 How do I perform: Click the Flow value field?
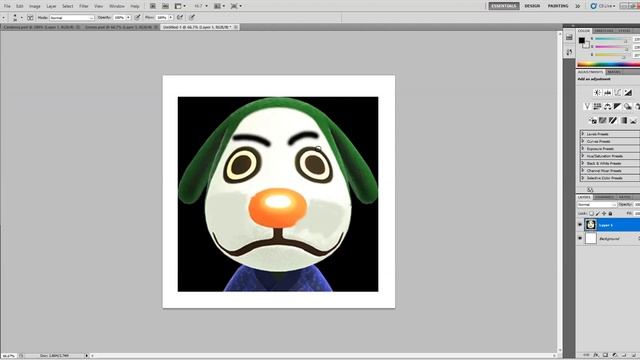[162, 18]
